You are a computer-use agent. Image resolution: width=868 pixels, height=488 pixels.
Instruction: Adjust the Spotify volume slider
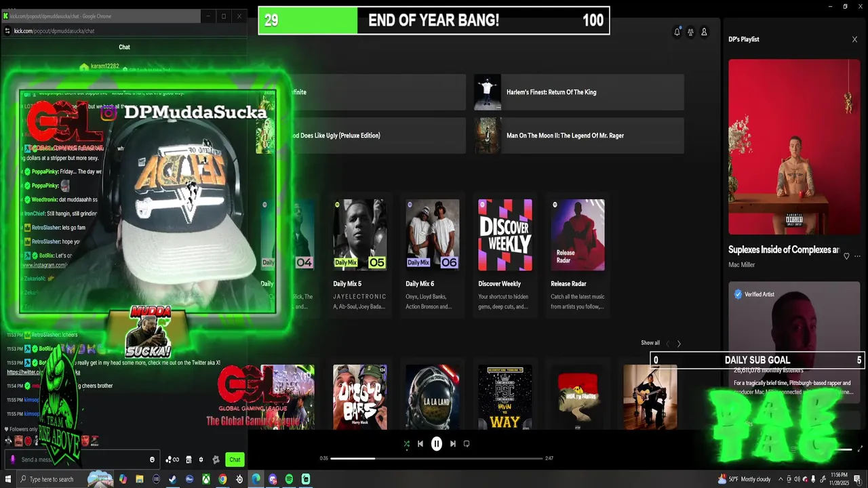click(843, 449)
